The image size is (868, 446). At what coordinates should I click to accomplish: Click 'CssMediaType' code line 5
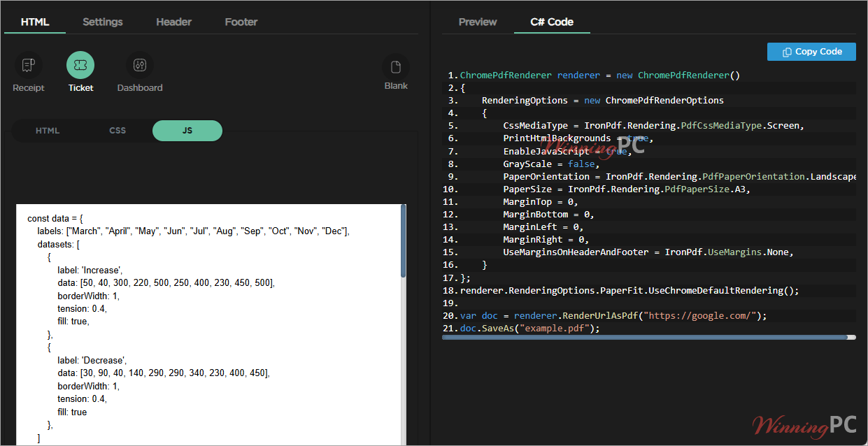[x=653, y=126]
